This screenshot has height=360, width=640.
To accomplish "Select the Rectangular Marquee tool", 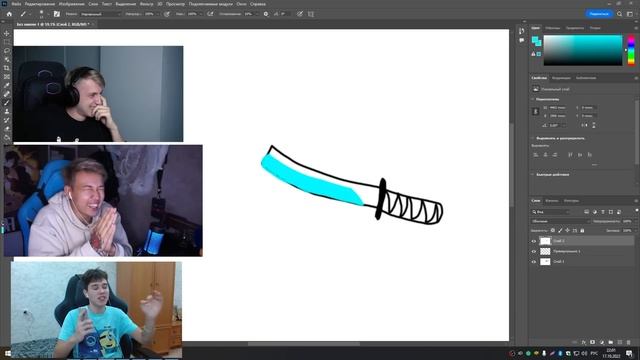I will [7, 42].
